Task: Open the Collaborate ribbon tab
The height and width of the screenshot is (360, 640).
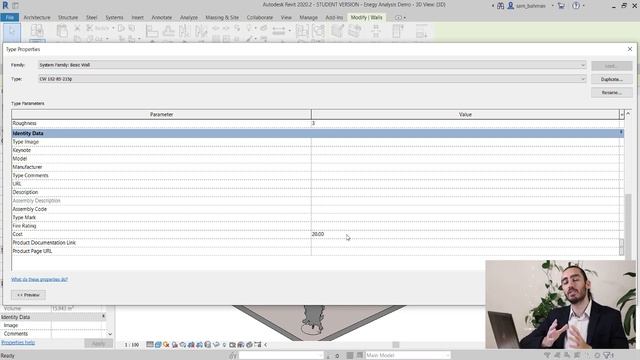Action: [260, 18]
